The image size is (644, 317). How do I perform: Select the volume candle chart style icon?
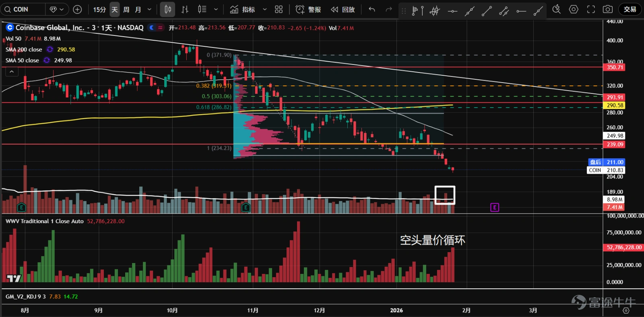pyautogui.click(x=202, y=9)
